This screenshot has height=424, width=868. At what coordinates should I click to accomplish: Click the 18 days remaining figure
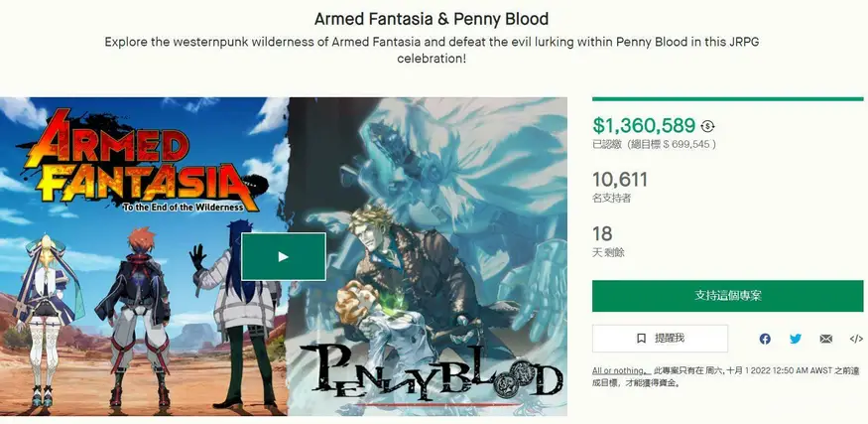pyautogui.click(x=602, y=233)
